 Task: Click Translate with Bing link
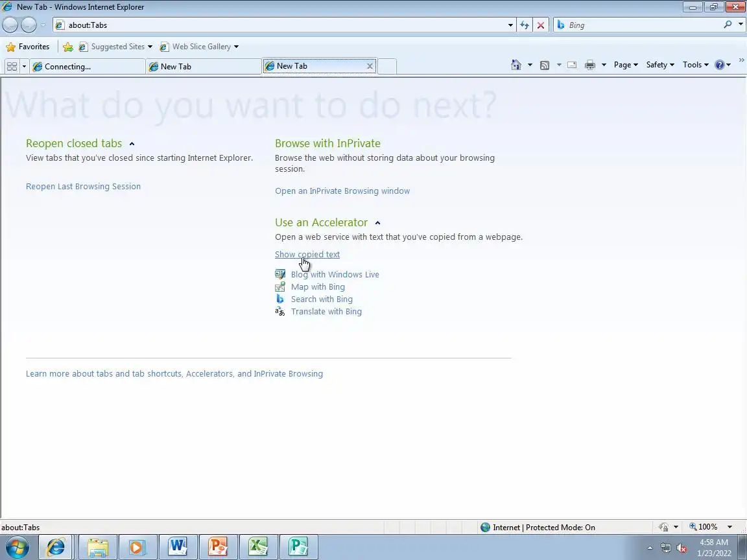(326, 311)
